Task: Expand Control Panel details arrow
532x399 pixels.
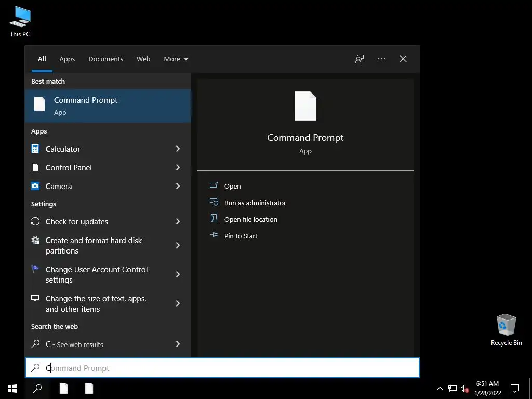Action: coord(178,167)
